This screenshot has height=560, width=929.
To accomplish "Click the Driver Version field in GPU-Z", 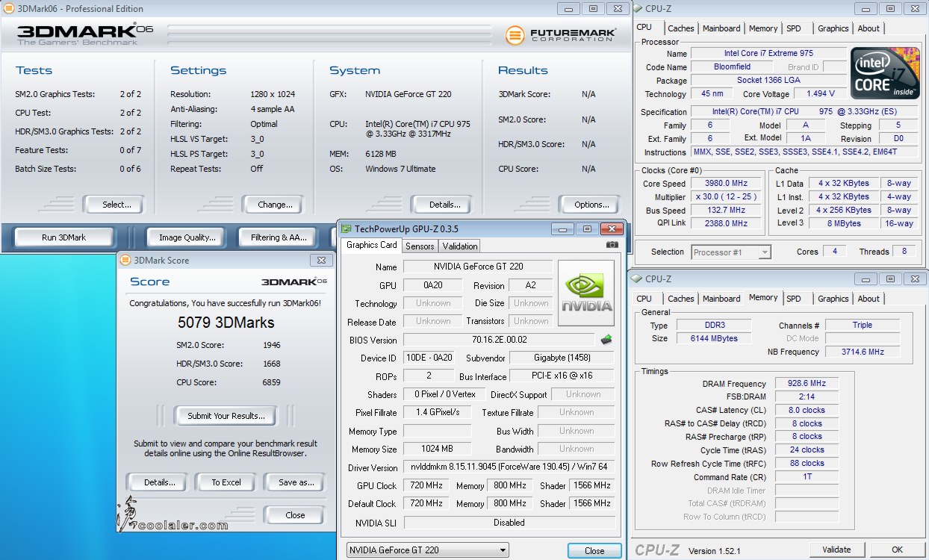I will [x=509, y=467].
